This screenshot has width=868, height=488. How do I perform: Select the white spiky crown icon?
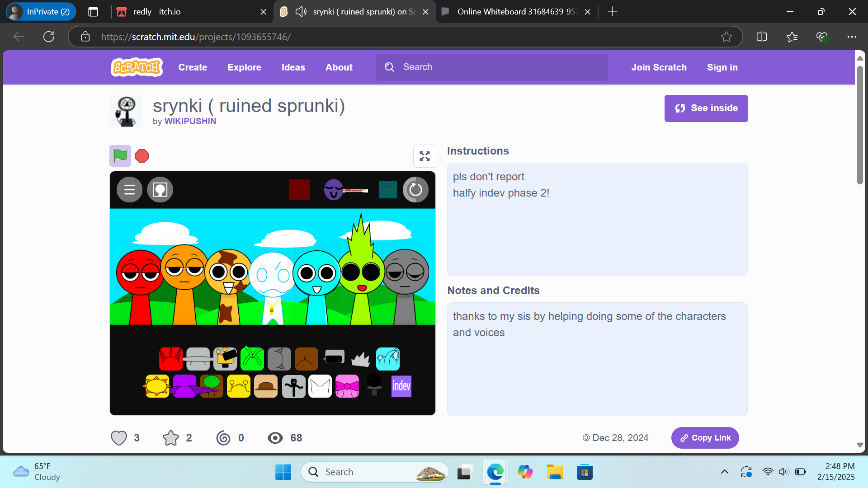(361, 360)
